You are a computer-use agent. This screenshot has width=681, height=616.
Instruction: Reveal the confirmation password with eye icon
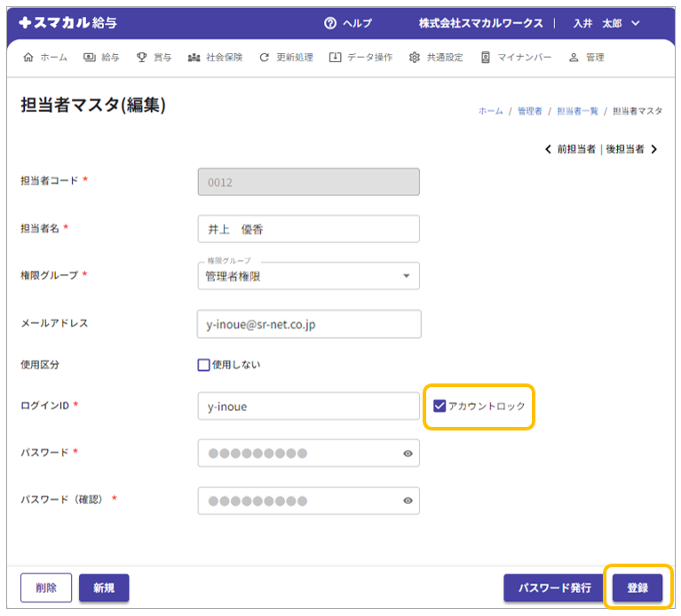(x=408, y=501)
